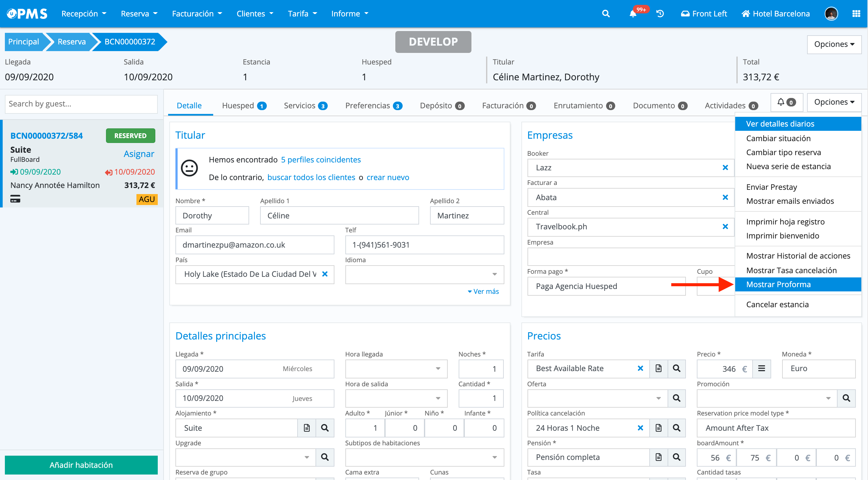Open the Recepción menu in navbar
The width and height of the screenshot is (868, 480).
tap(83, 14)
